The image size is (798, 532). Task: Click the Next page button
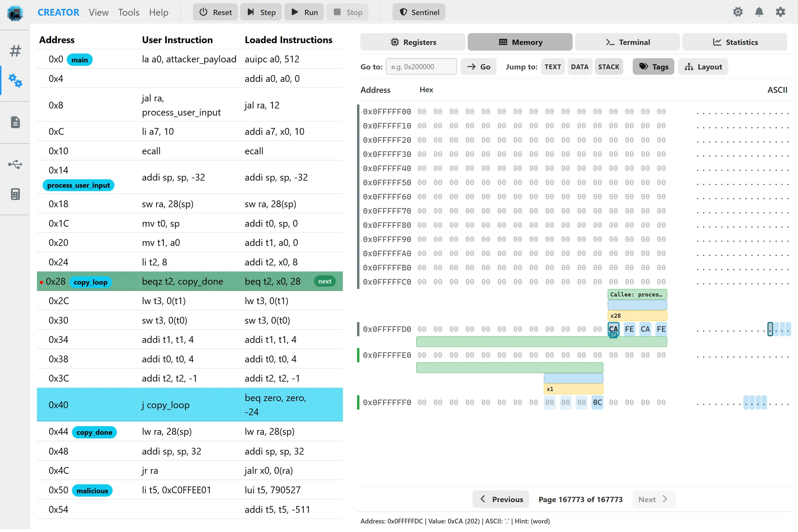653,499
